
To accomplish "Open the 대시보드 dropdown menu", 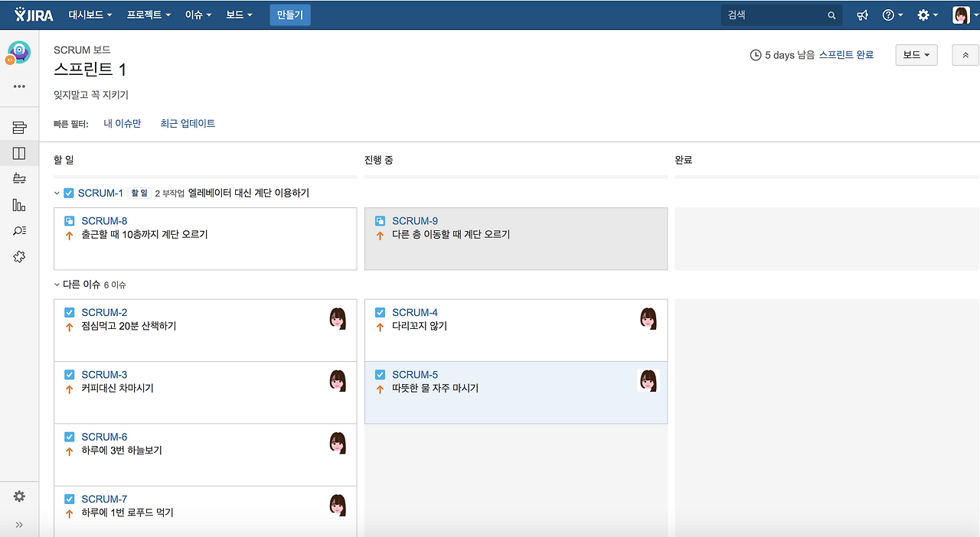I will (90, 15).
